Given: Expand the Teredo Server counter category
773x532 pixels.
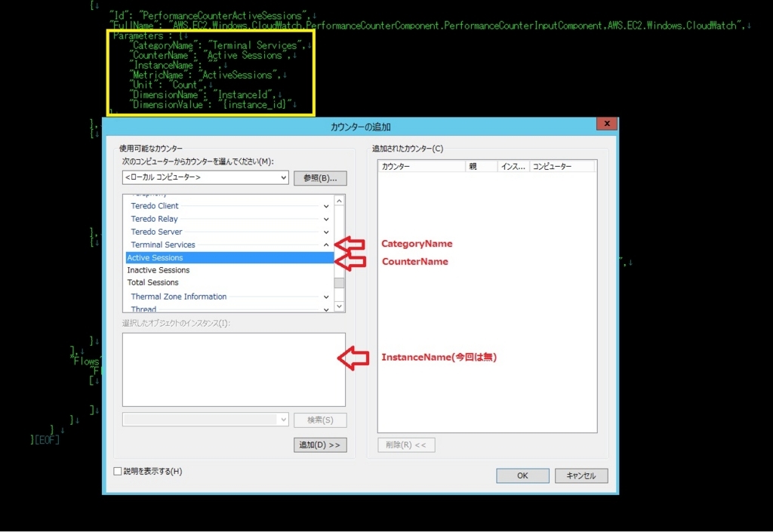Looking at the screenshot, I should pos(326,232).
